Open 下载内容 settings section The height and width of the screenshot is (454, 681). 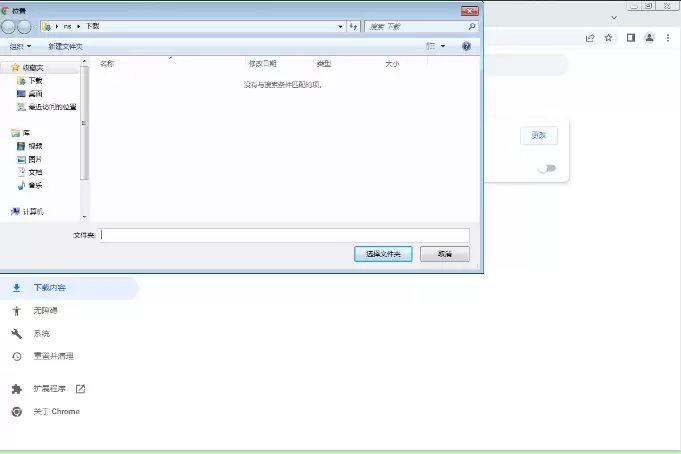[69, 288]
